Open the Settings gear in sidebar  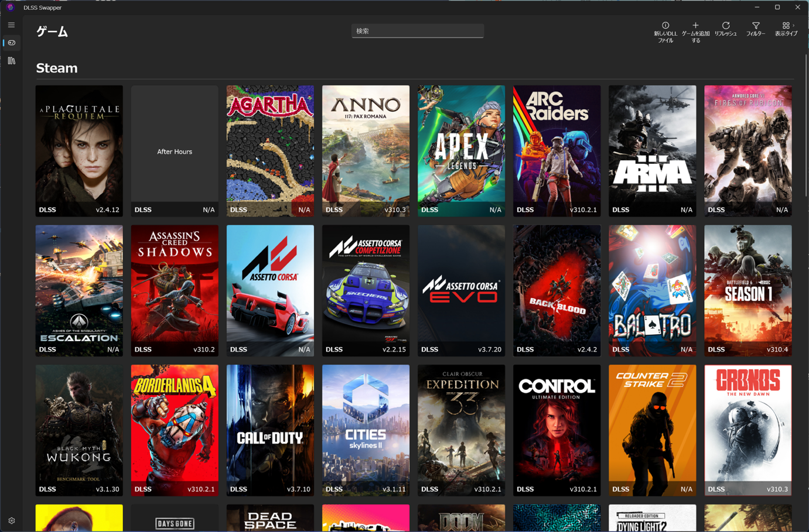(x=11, y=520)
